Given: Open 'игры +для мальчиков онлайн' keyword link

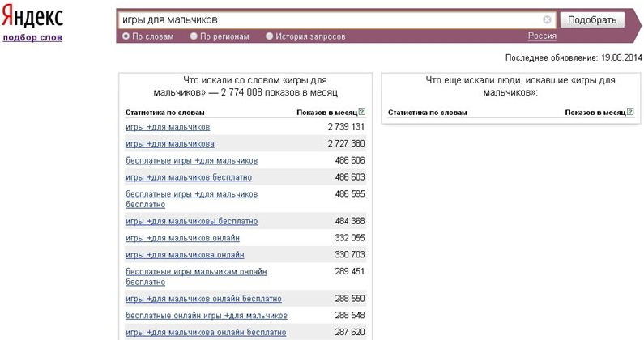Looking at the screenshot, I should pos(183,238).
